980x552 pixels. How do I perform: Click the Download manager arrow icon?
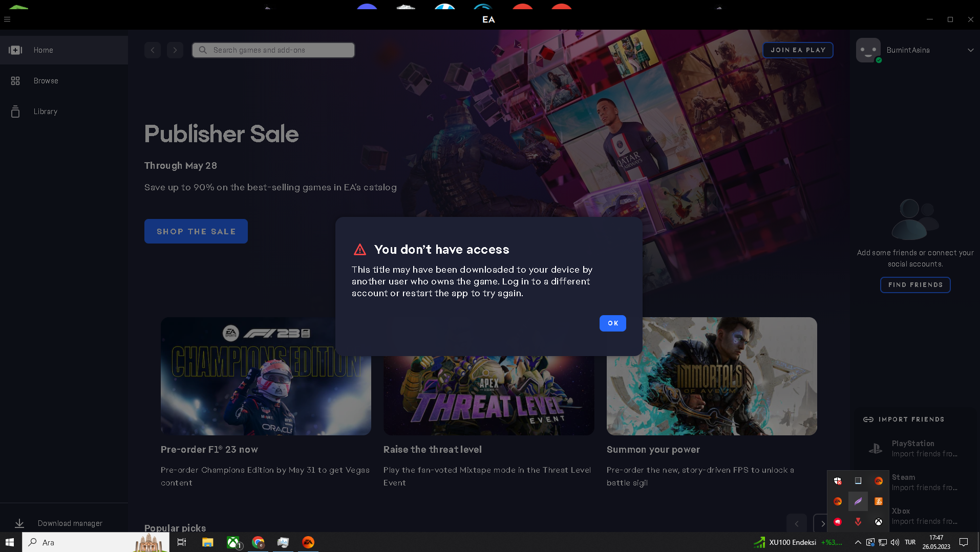pos(19,523)
